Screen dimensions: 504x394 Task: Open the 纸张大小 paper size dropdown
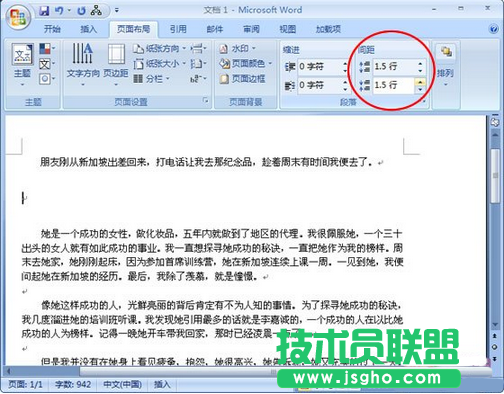[x=160, y=63]
